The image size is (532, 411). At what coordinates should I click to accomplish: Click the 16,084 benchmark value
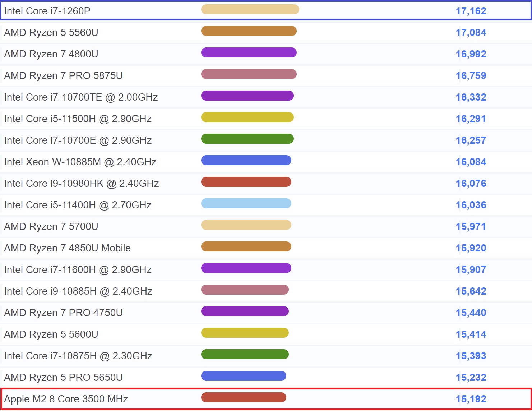pos(471,162)
